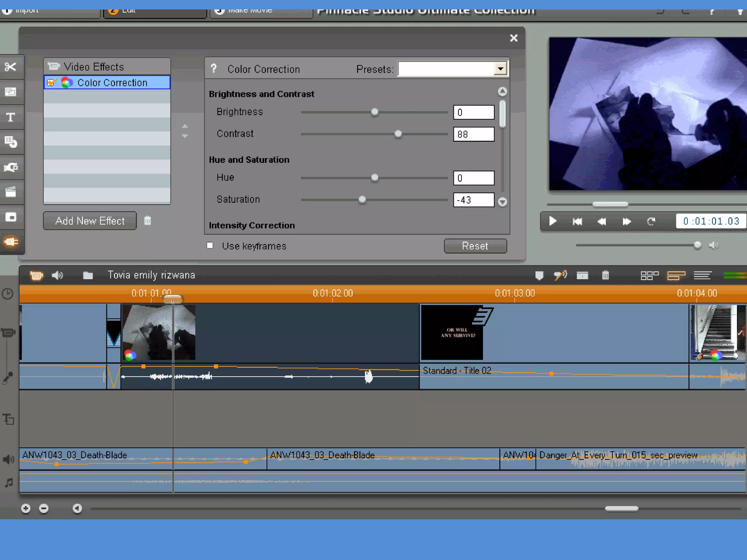Open the folder icon next to project name
747x560 pixels.
(x=88, y=275)
